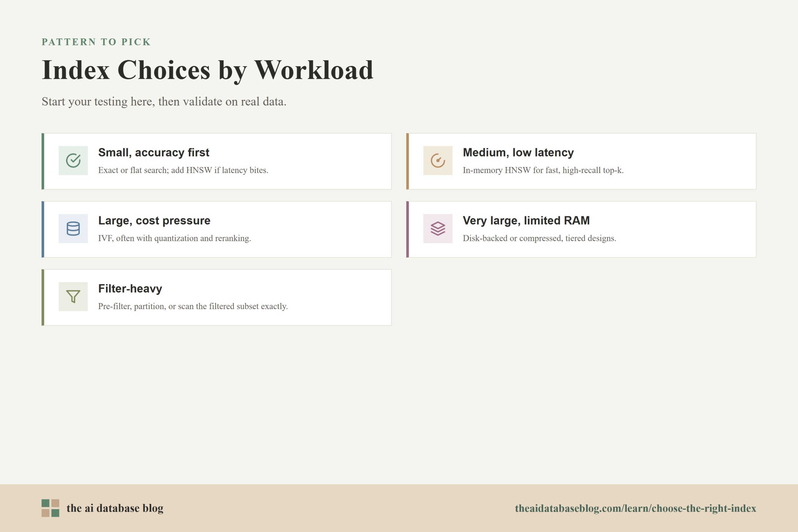Select the "Filter-heavy" heading
The image size is (798, 532).
[130, 289]
